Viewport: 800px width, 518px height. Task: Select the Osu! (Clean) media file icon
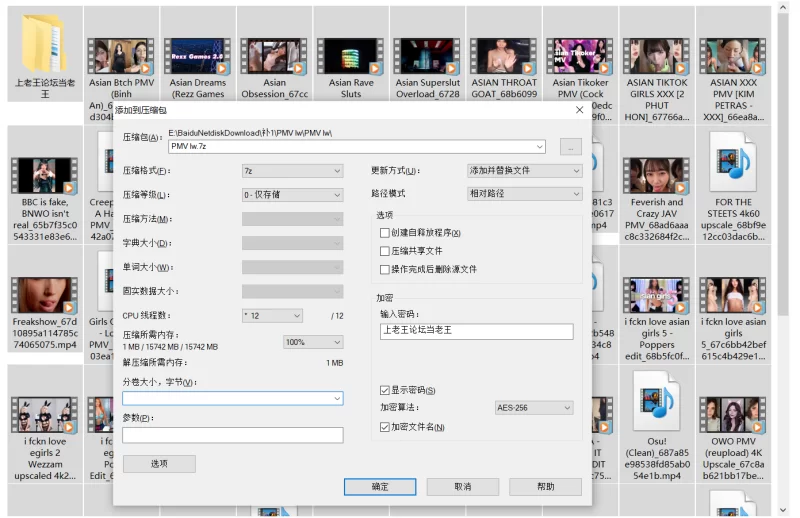[x=657, y=401]
